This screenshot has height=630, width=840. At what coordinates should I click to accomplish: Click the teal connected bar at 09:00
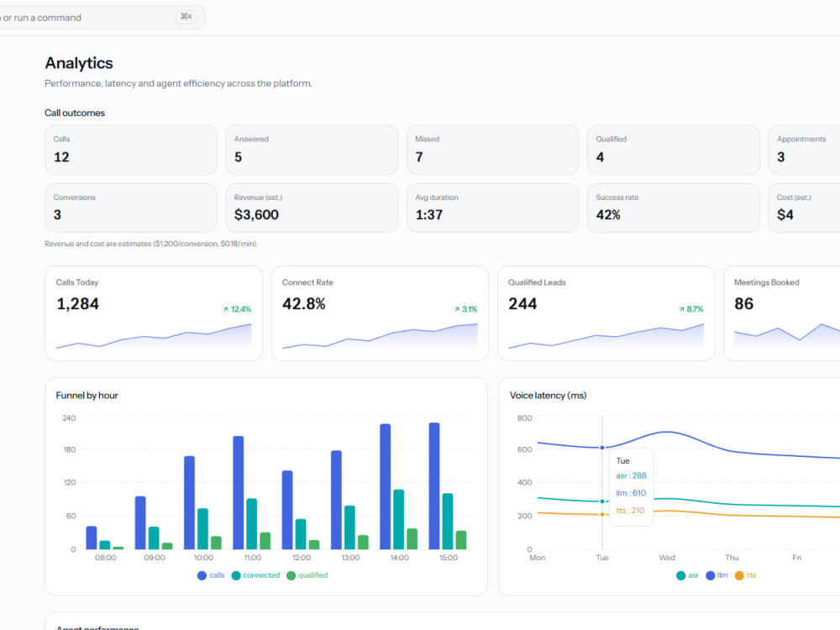click(x=154, y=538)
